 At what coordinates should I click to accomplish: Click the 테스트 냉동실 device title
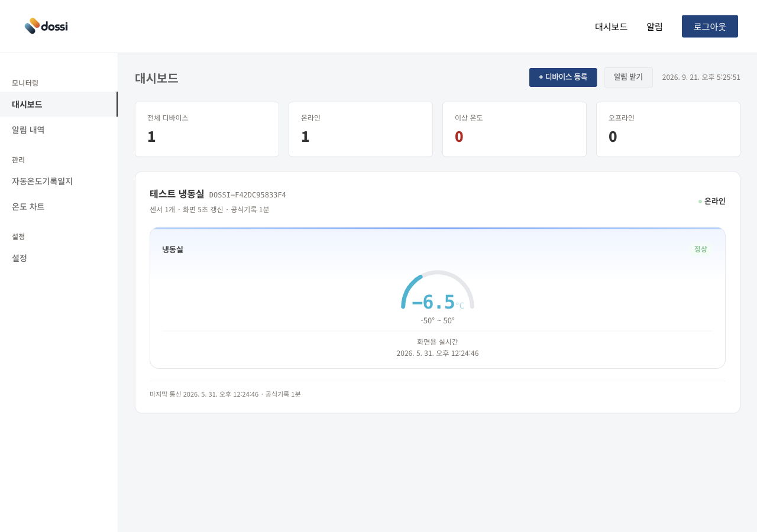click(x=177, y=194)
